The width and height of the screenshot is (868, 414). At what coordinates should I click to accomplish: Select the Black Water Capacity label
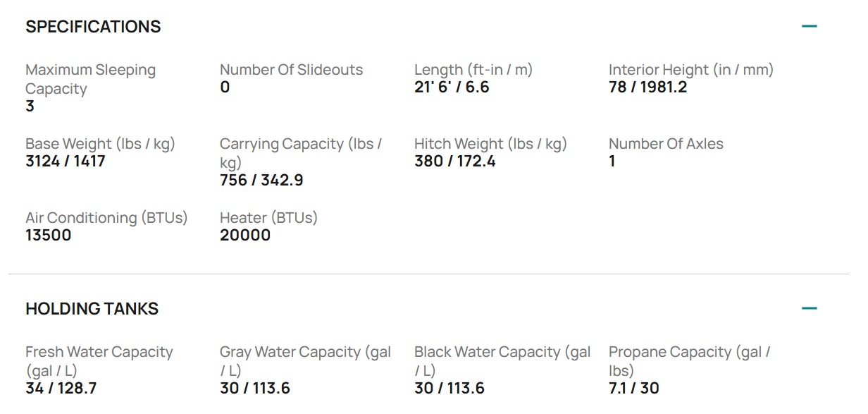click(x=502, y=361)
